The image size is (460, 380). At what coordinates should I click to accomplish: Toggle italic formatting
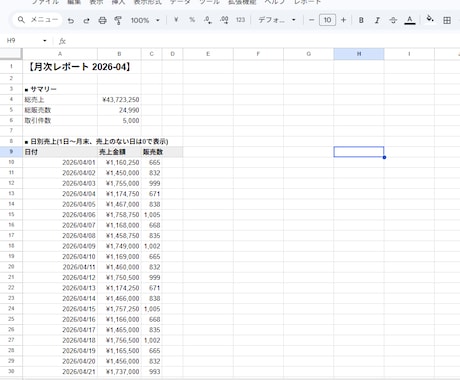(x=377, y=20)
